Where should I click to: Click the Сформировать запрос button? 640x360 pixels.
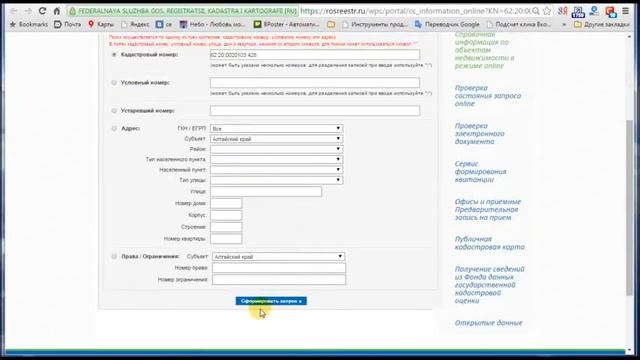(x=271, y=301)
